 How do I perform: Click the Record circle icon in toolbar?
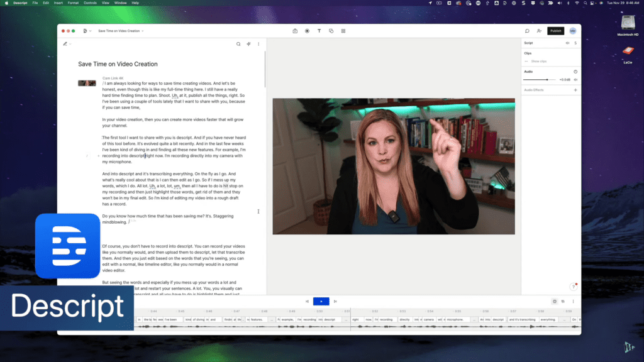click(x=307, y=31)
